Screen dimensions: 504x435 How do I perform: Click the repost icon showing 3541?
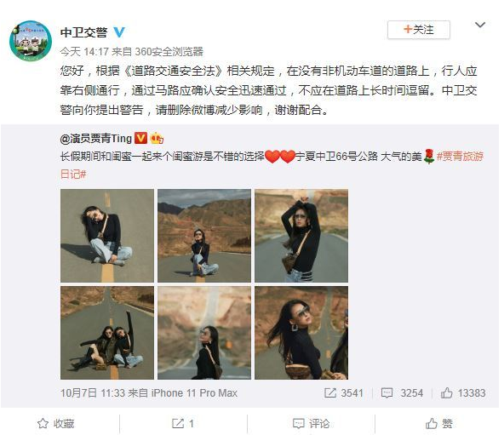coord(344,393)
